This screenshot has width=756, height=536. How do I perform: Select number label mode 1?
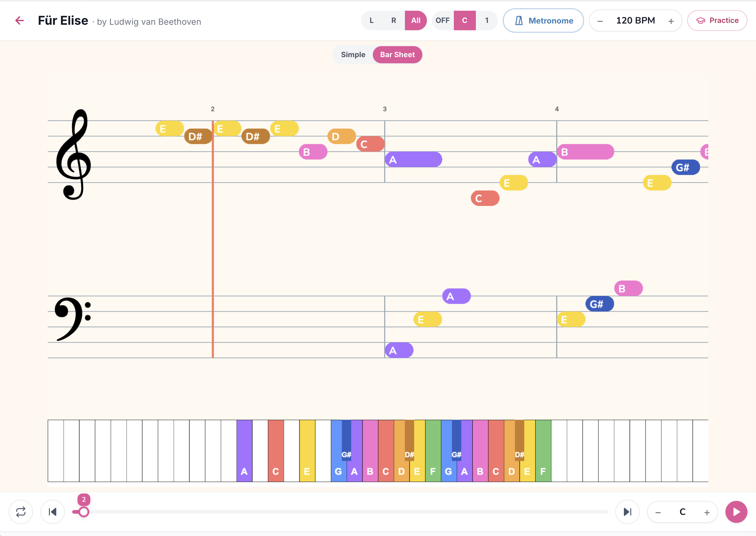[x=487, y=20]
